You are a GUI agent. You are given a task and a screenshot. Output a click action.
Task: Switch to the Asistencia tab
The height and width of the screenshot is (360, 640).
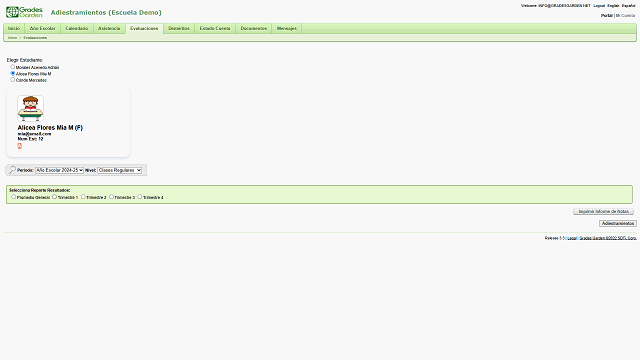[109, 29]
